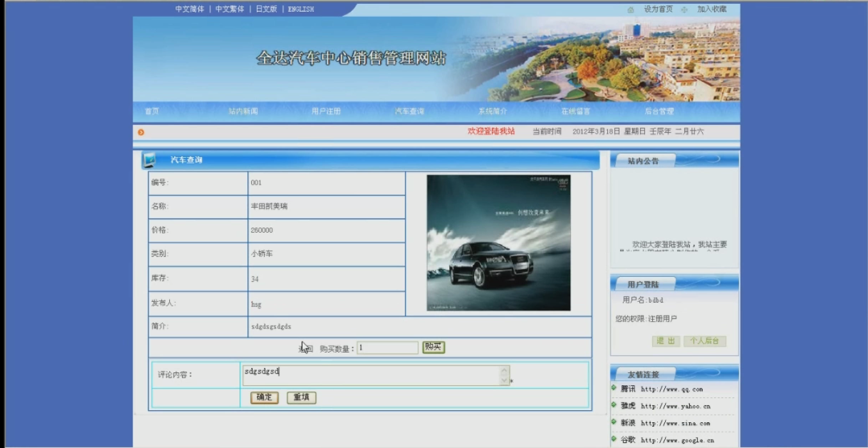Click the comment box scroll up arrow
The image size is (868, 448).
click(x=505, y=370)
